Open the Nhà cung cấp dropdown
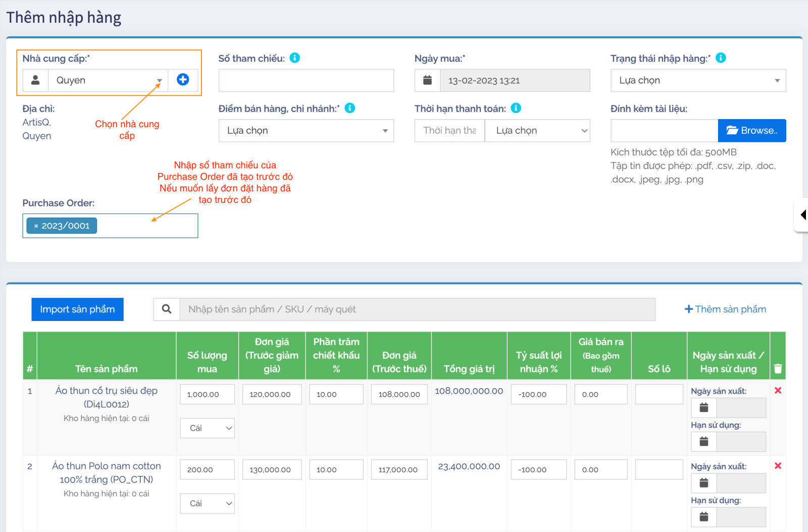The width and height of the screenshot is (808, 532). (x=108, y=80)
